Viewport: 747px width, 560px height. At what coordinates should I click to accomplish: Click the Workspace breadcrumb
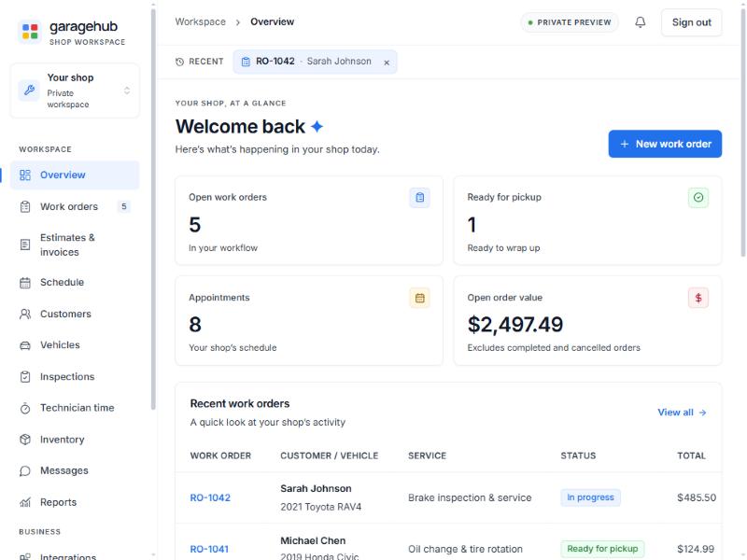[x=201, y=21]
